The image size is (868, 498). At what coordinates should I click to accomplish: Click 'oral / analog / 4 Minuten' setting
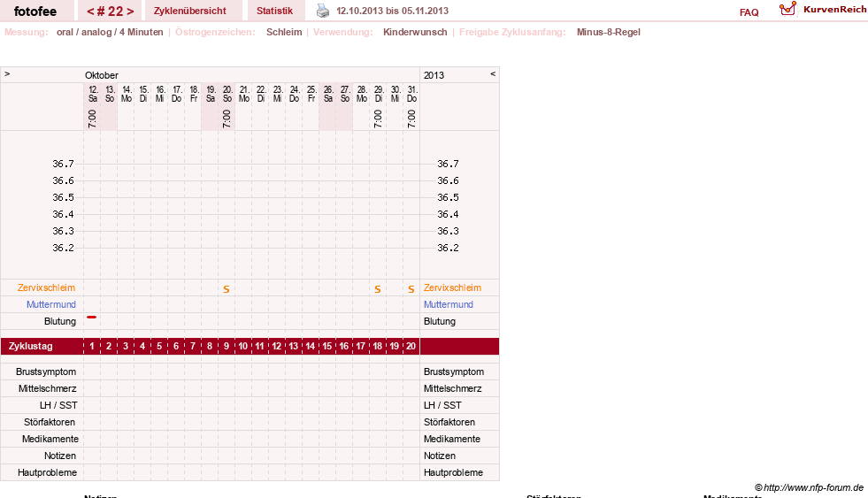tap(110, 32)
